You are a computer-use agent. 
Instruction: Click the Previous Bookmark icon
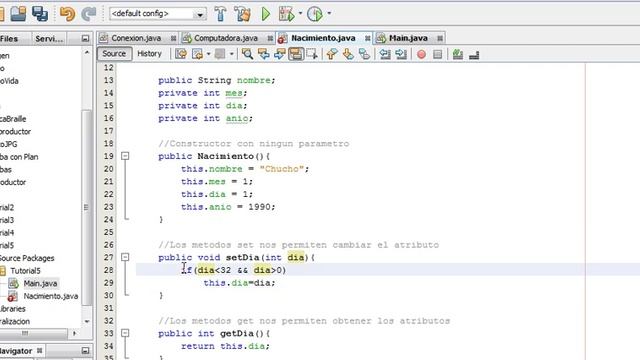pyautogui.click(x=331, y=54)
